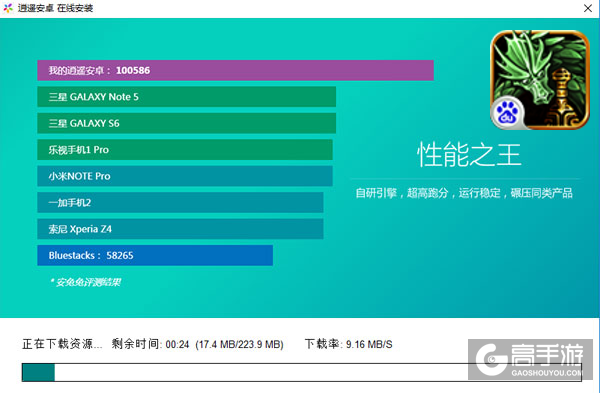Click the 索尼 Xperia Z4 bar

(x=180, y=229)
